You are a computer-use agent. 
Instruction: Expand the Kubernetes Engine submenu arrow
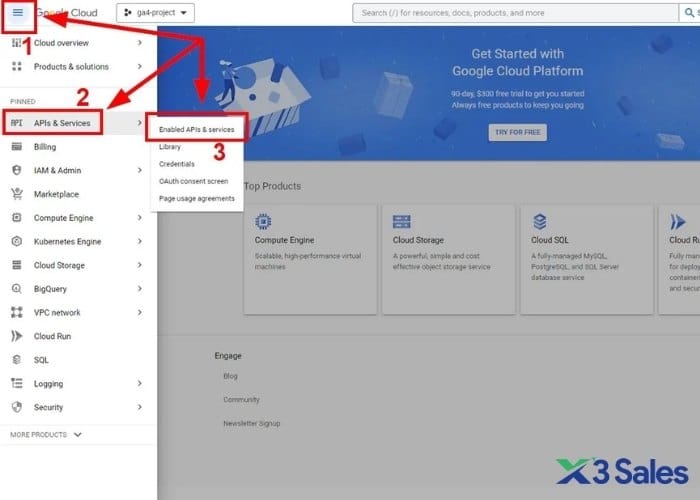tap(140, 241)
